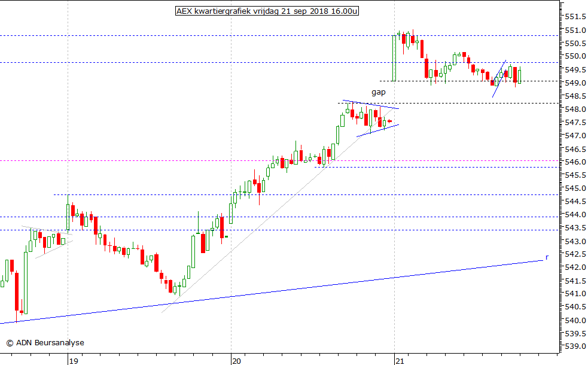Click the 546.0 price axis label

[575, 162]
